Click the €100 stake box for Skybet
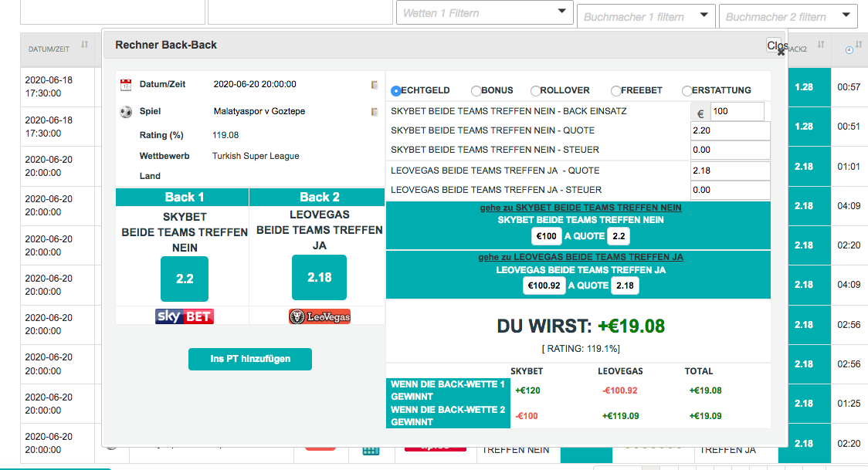868x470 pixels. tap(547, 236)
